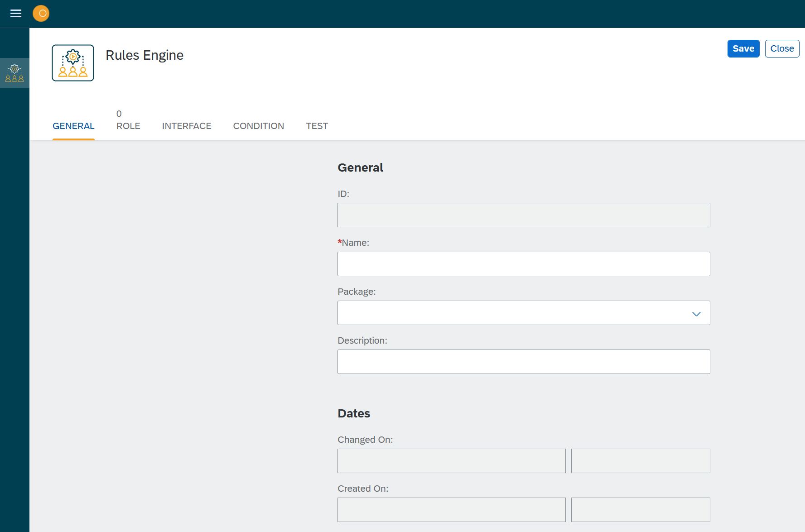The width and height of the screenshot is (805, 532).
Task: Open the INTERFACE tab
Action: point(187,126)
